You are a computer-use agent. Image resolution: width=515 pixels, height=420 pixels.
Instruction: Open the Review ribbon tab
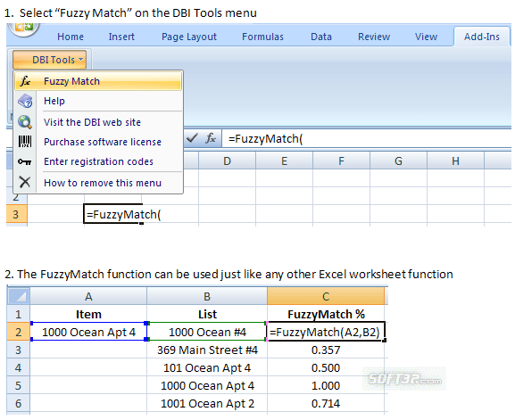[374, 37]
